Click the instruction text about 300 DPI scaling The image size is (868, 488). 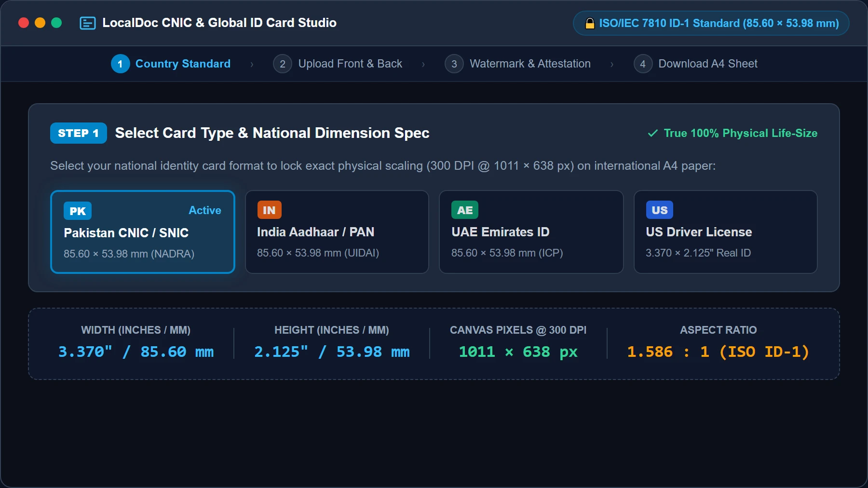[383, 166]
